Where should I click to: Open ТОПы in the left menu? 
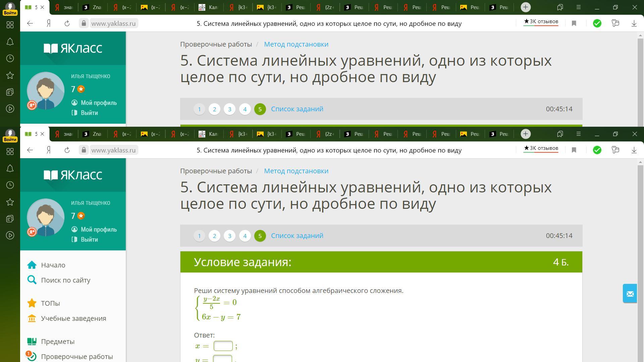point(50,303)
